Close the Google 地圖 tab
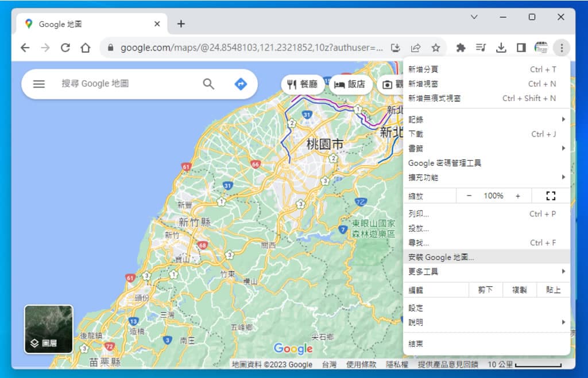588x378 pixels. point(157,24)
